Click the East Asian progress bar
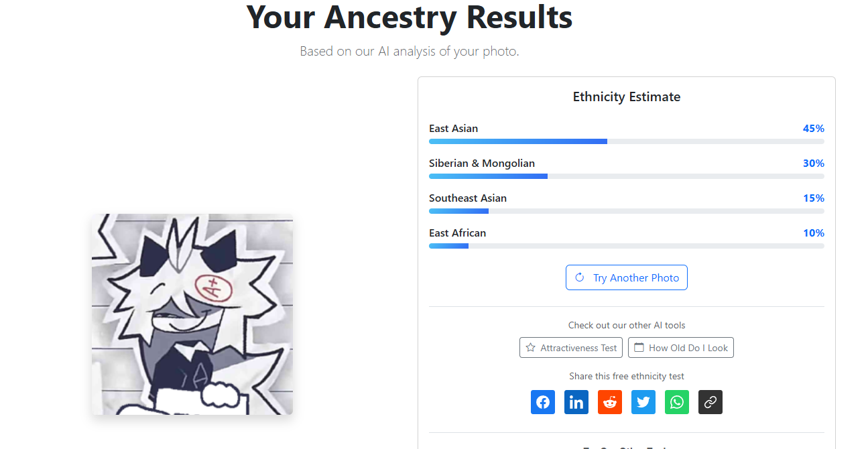This screenshot has height=449, width=868. (x=626, y=141)
